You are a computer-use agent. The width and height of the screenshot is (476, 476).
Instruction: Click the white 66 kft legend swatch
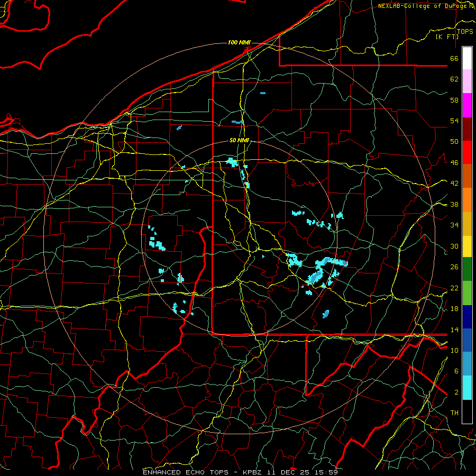click(467, 58)
